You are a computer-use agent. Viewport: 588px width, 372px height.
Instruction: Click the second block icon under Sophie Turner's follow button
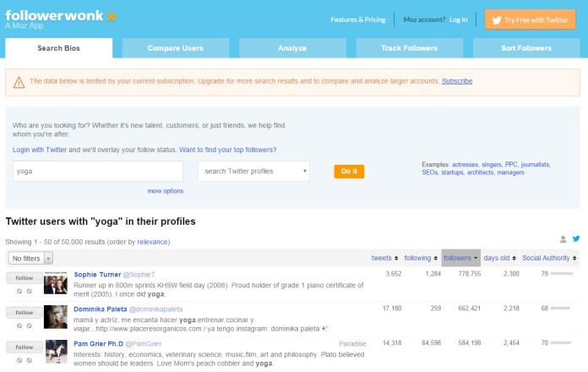tap(30, 291)
